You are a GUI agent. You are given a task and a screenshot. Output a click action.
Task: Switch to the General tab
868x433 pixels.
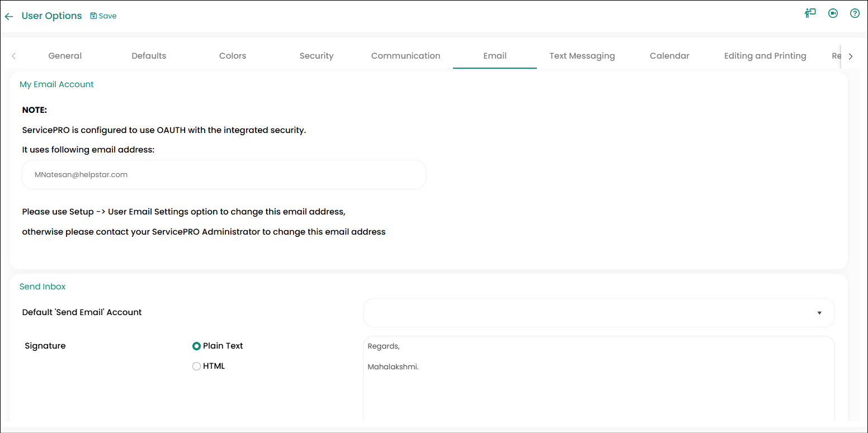coord(65,56)
